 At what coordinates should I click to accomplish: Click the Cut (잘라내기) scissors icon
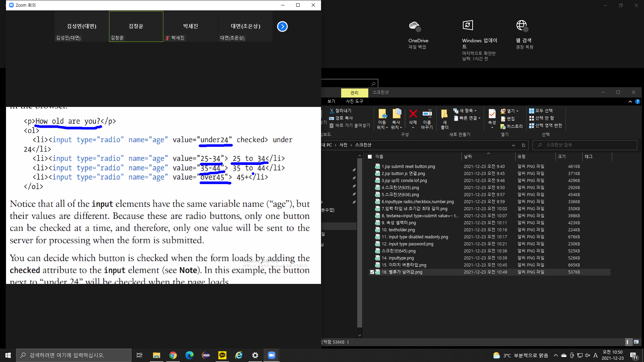[x=332, y=111]
